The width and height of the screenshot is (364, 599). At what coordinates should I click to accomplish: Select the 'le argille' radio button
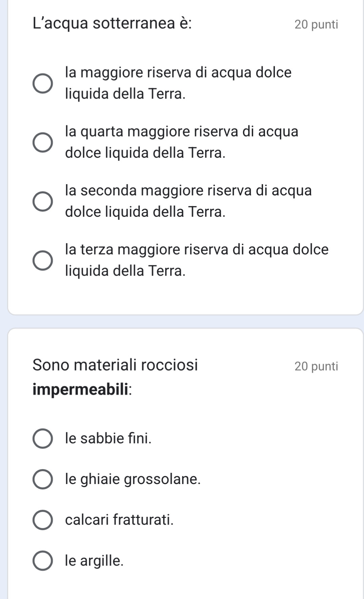tap(43, 561)
